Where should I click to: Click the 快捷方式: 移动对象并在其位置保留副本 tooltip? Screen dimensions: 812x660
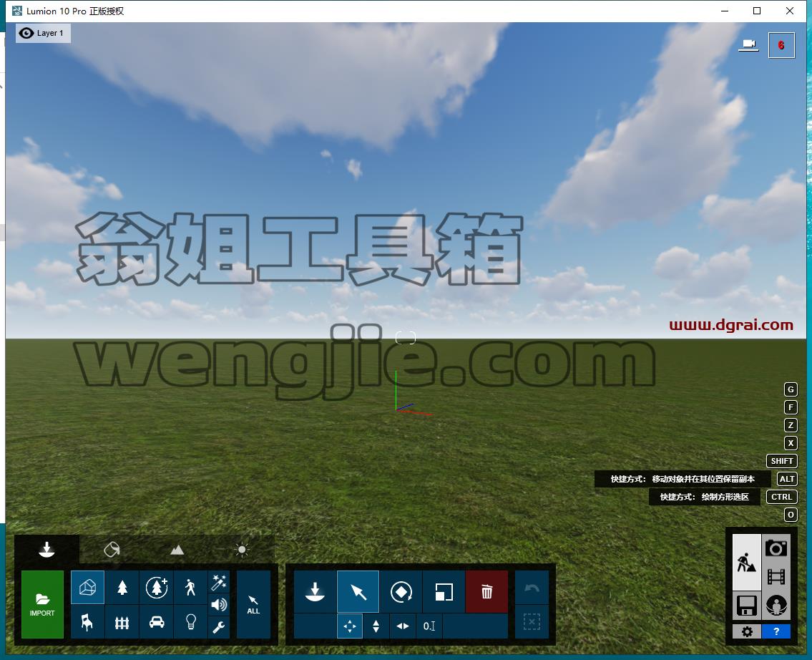click(x=682, y=479)
